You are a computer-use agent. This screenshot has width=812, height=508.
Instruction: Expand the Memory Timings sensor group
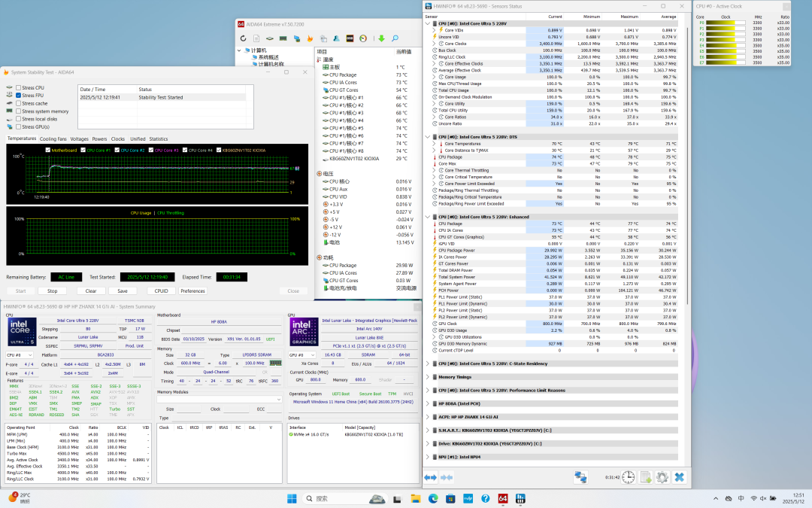[x=428, y=377]
